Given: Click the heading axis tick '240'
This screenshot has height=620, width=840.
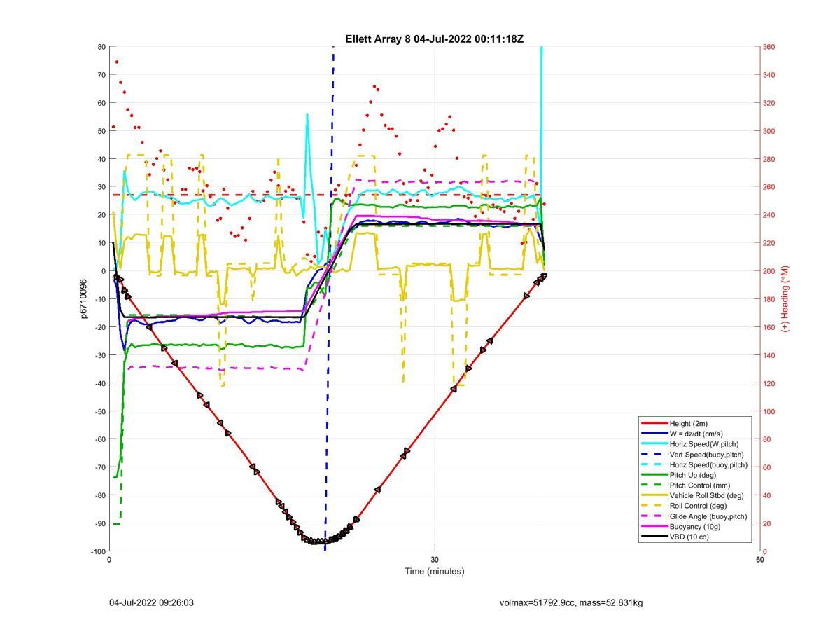Looking at the screenshot, I should [769, 215].
